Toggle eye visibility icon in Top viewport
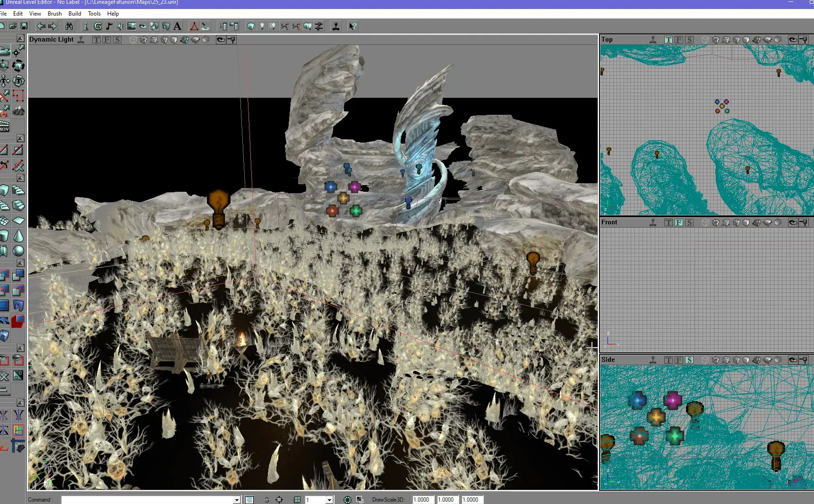This screenshot has width=814, height=504. [793, 40]
